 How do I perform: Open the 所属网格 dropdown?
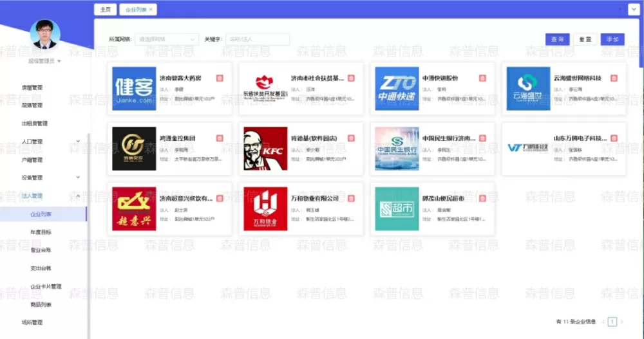[x=167, y=39]
